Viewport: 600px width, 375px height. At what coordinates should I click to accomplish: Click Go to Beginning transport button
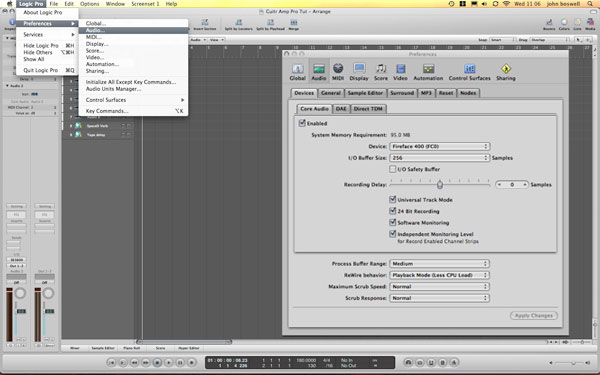click(111, 362)
